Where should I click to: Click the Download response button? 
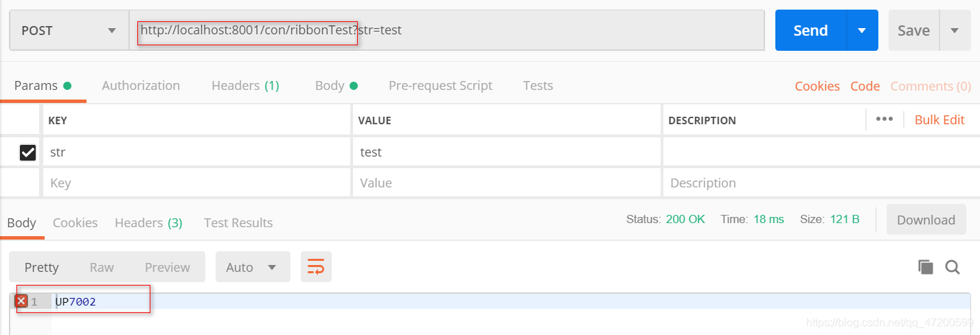[x=926, y=220]
